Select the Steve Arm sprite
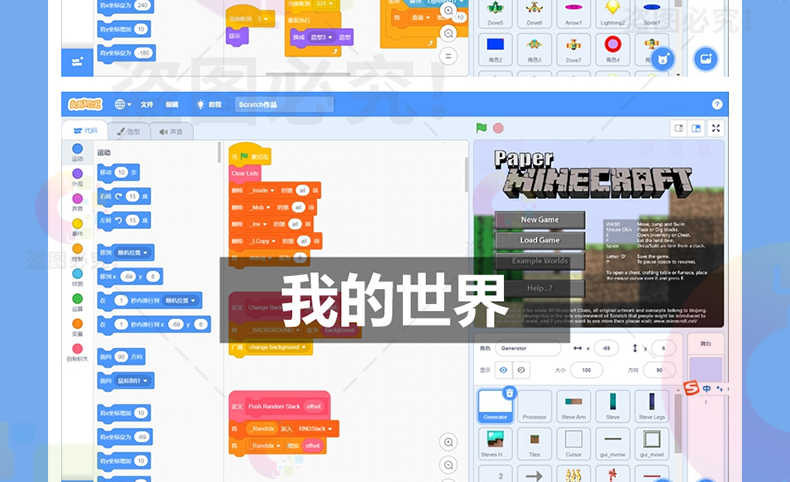This screenshot has height=482, width=790. [573, 406]
